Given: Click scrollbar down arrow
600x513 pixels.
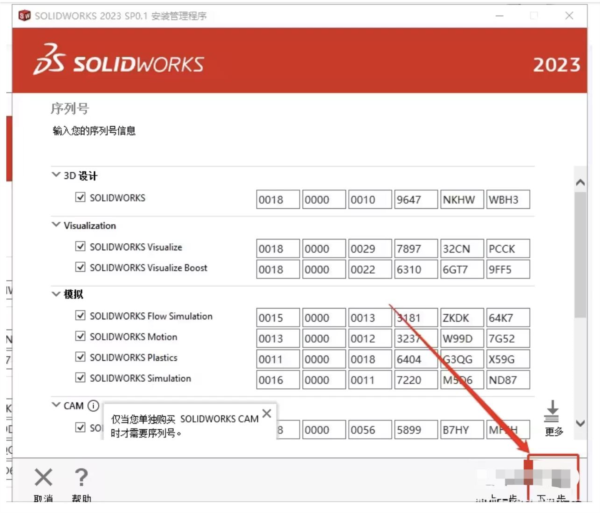Looking at the screenshot, I should (x=580, y=423).
